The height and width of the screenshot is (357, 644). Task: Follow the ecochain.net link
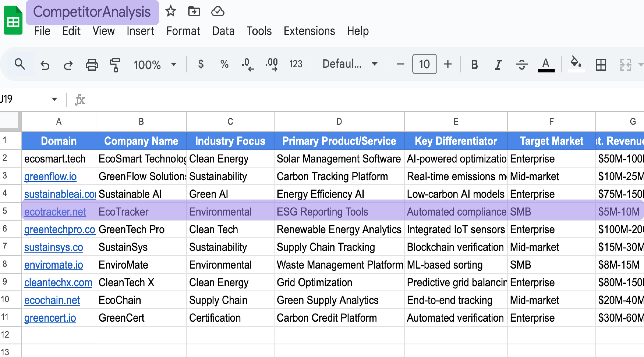(52, 300)
